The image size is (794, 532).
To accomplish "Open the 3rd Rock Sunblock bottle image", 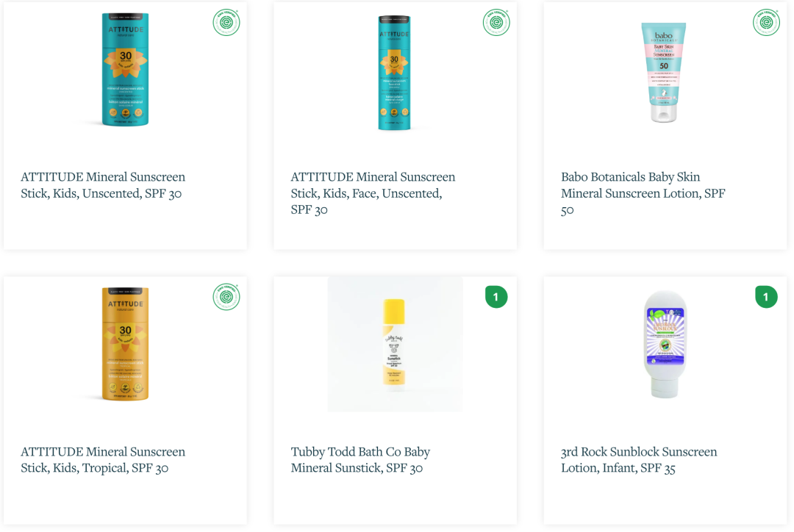I will tap(664, 344).
